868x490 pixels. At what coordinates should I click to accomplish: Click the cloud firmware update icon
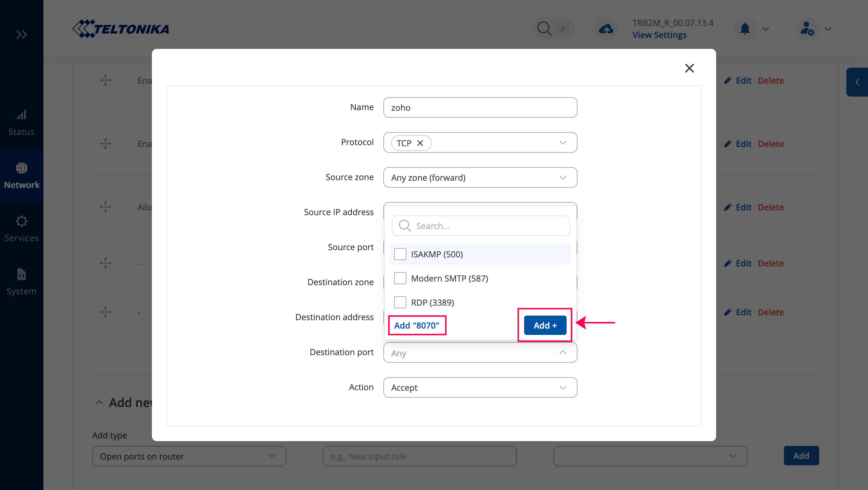tap(606, 29)
